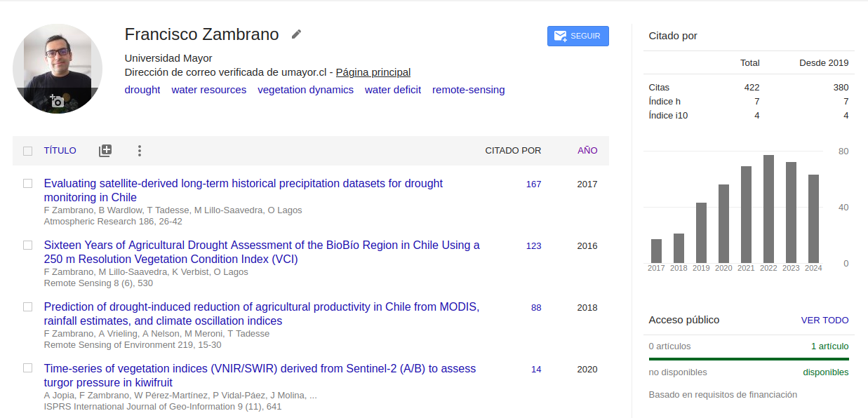Image resolution: width=868 pixels, height=418 pixels.
Task: Open the 'remote-sensing' interest tag
Action: 468,90
